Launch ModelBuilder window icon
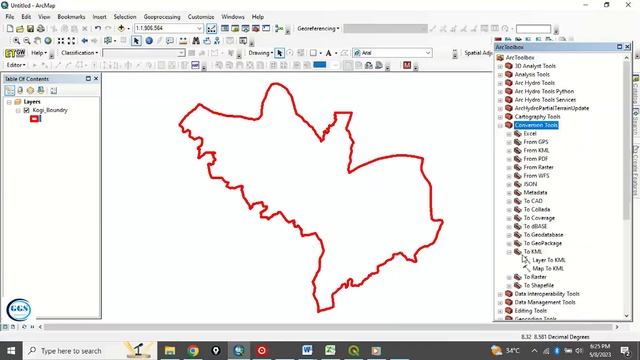The height and width of the screenshot is (360, 640). [x=279, y=29]
